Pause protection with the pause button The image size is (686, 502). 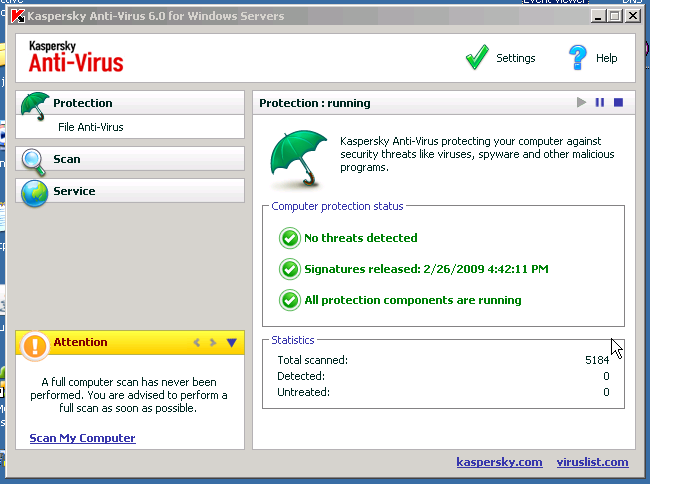point(600,102)
